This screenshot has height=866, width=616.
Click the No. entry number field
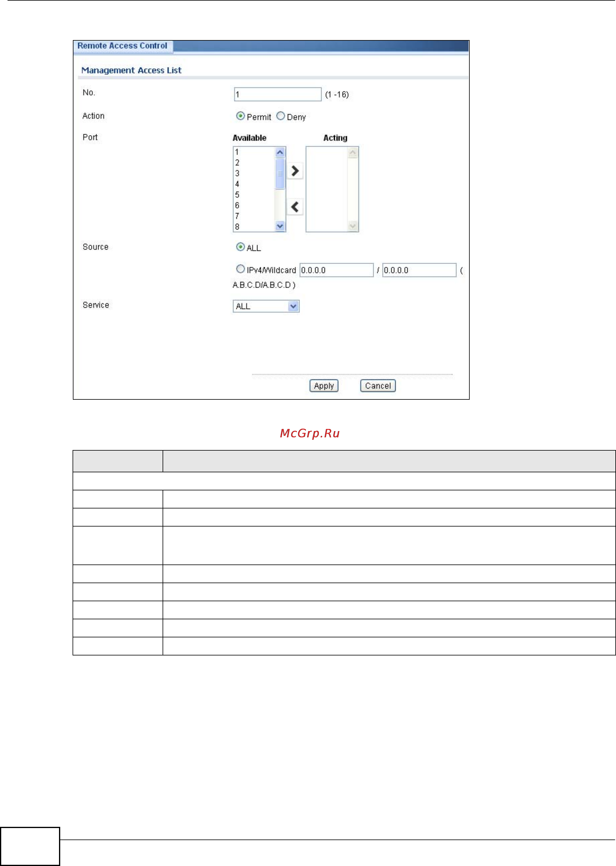[x=278, y=95]
